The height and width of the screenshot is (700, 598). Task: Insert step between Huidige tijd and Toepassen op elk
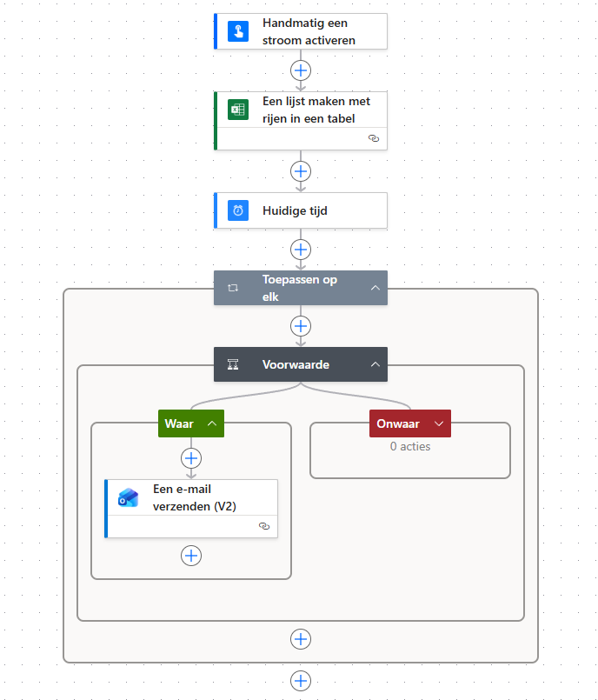pyautogui.click(x=301, y=249)
